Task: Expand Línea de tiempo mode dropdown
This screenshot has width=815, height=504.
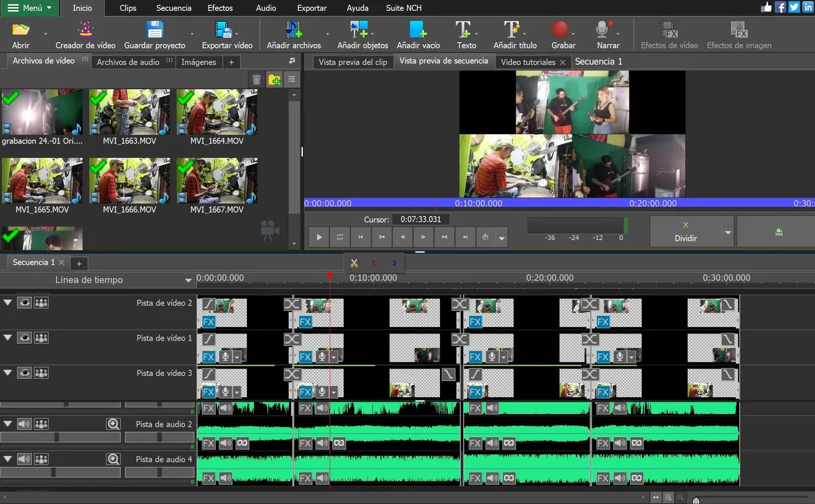Action: coord(188,281)
